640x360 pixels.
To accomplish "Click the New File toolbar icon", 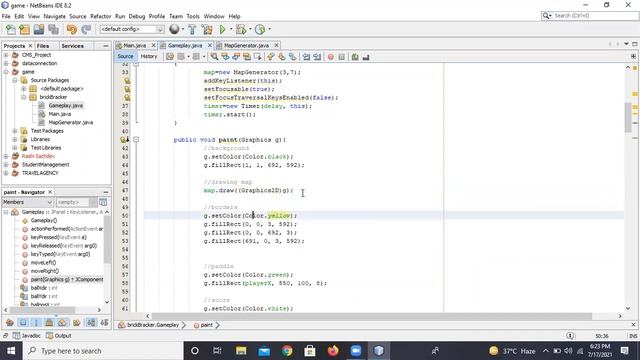I will pos(11,29).
